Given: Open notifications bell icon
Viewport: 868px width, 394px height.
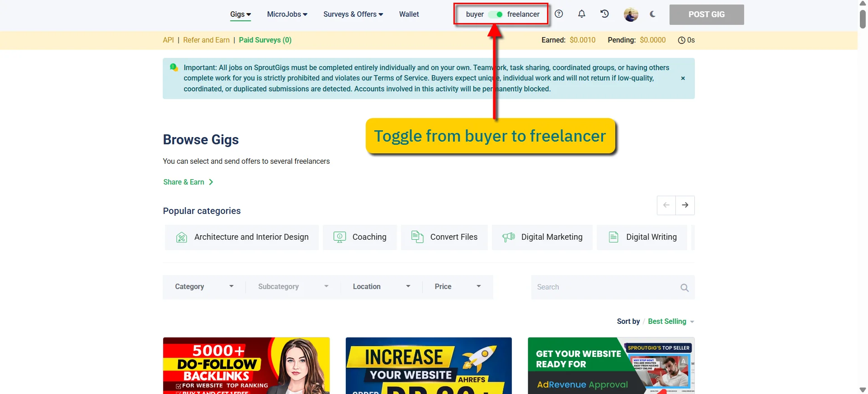Looking at the screenshot, I should (582, 14).
